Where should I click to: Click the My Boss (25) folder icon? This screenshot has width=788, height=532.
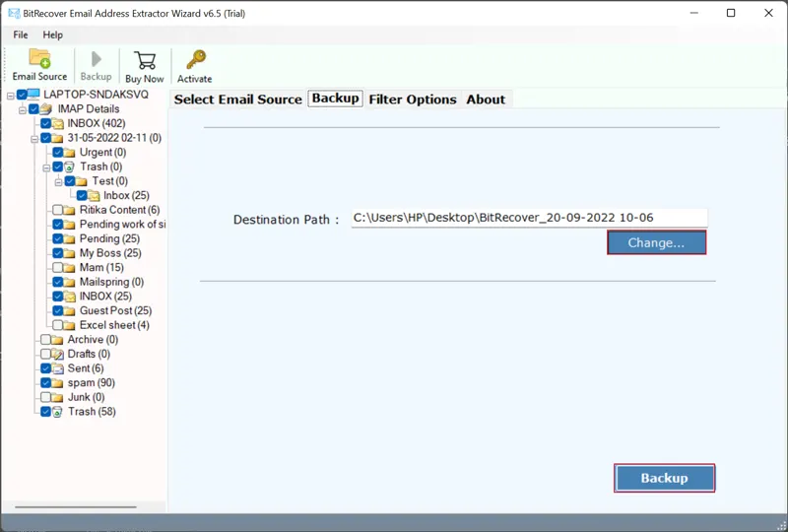(x=69, y=253)
